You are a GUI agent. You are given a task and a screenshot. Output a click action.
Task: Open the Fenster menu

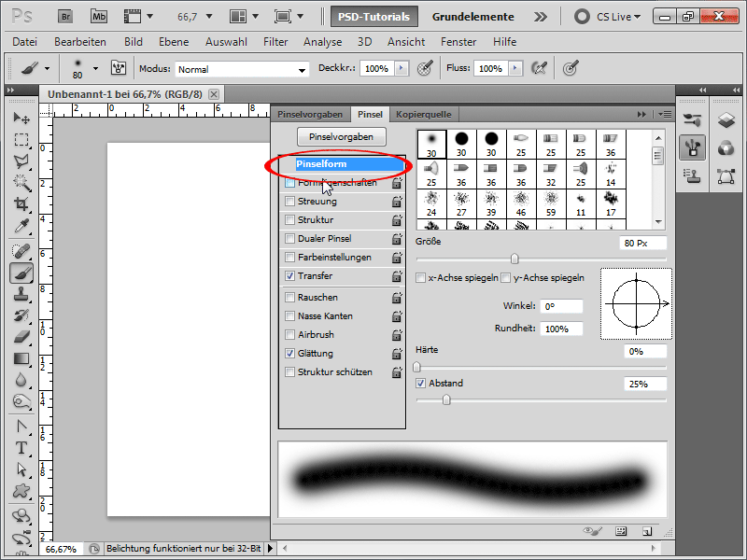tap(458, 42)
